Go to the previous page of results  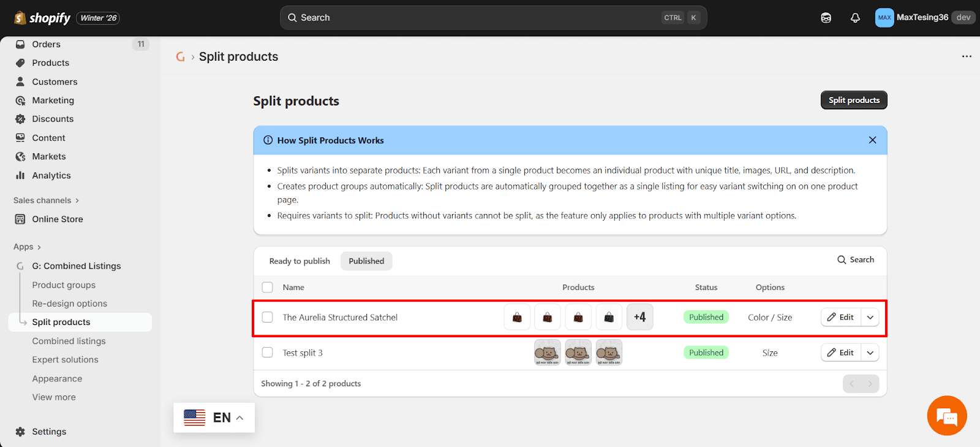point(852,384)
